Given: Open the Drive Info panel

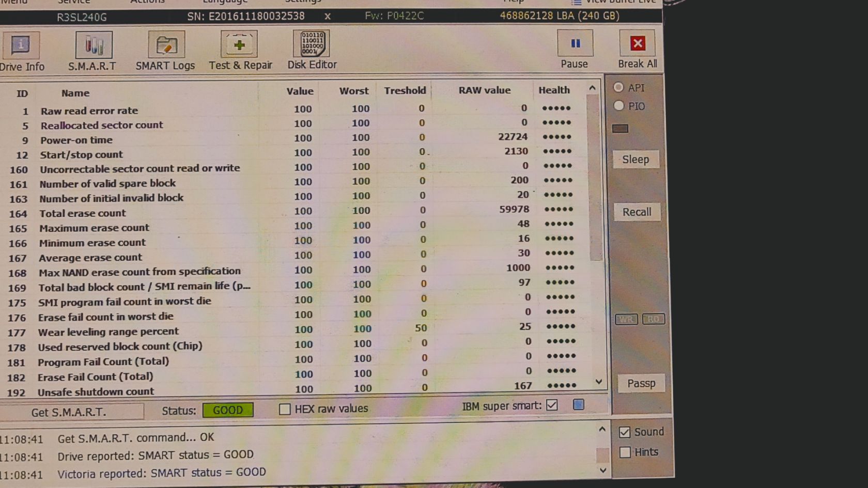Looking at the screenshot, I should tap(21, 52).
